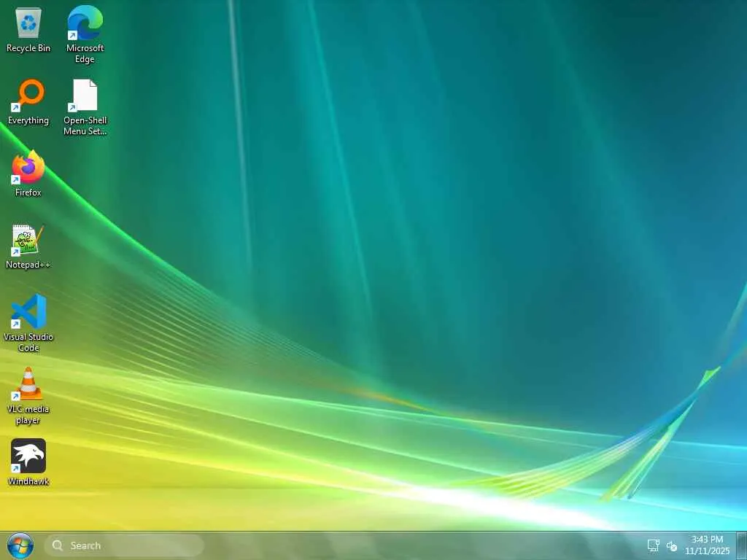Viewport: 747px width, 560px height.
Task: Select the Visual Studio Code shortcut
Action: (x=28, y=323)
